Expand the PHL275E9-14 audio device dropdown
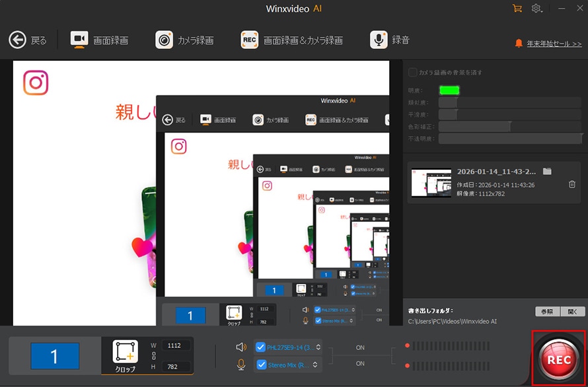 318,347
